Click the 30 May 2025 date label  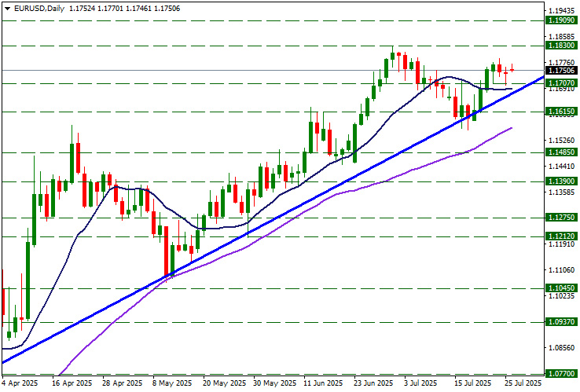275,383
